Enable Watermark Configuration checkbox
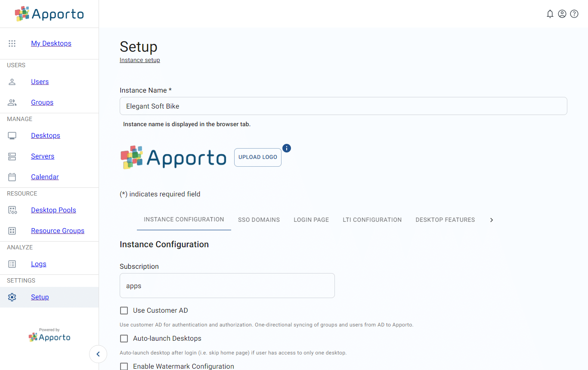The height and width of the screenshot is (370, 588). (x=124, y=366)
